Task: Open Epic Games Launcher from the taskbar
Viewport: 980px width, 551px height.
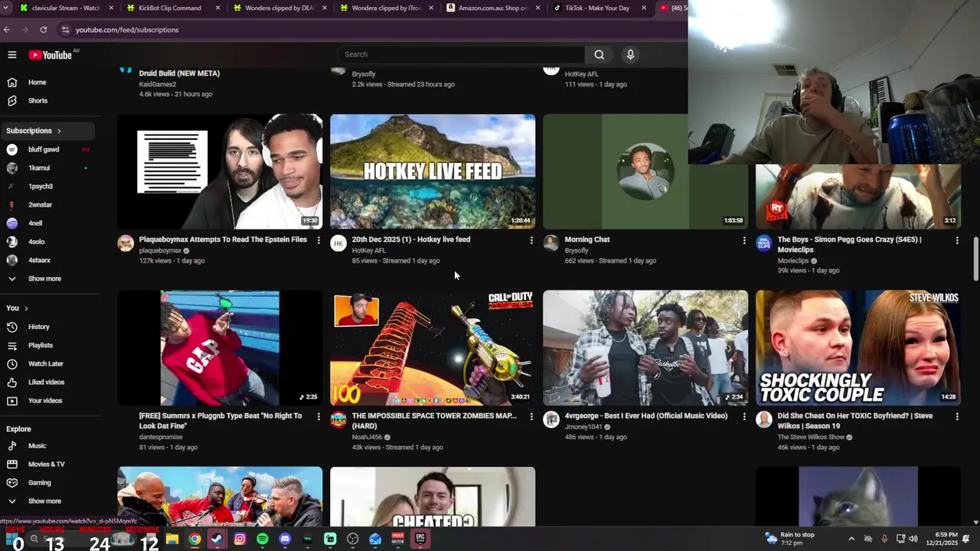Action: point(420,539)
